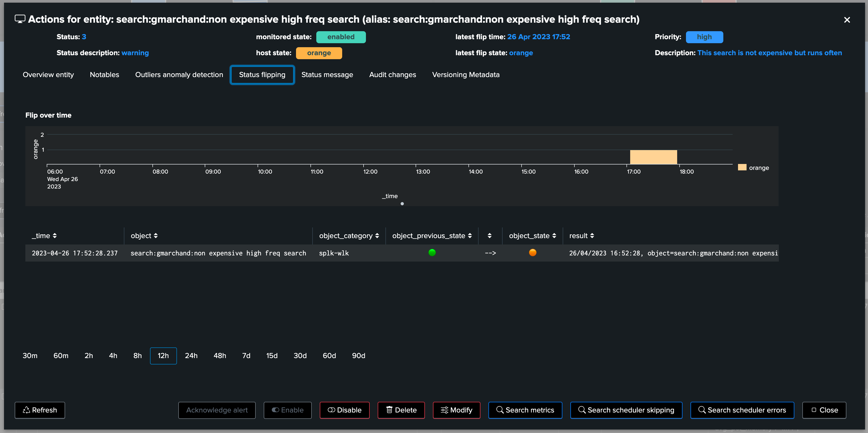This screenshot has width=868, height=433.
Task: Open Search scheduler skipping
Action: 626,410
